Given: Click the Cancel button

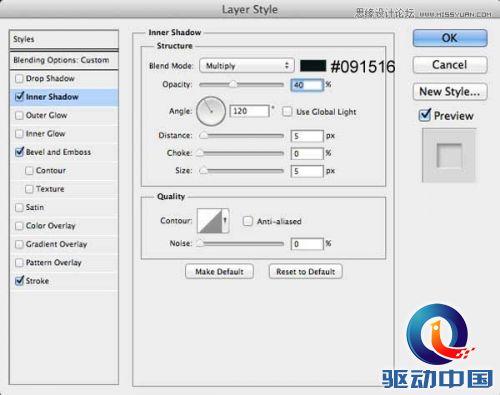Looking at the screenshot, I should (450, 65).
